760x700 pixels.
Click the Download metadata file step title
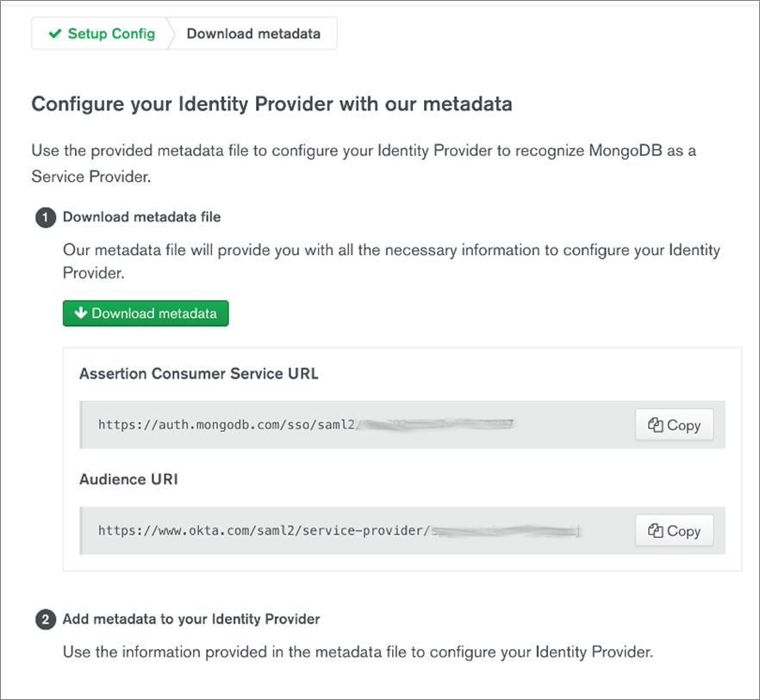point(141,217)
